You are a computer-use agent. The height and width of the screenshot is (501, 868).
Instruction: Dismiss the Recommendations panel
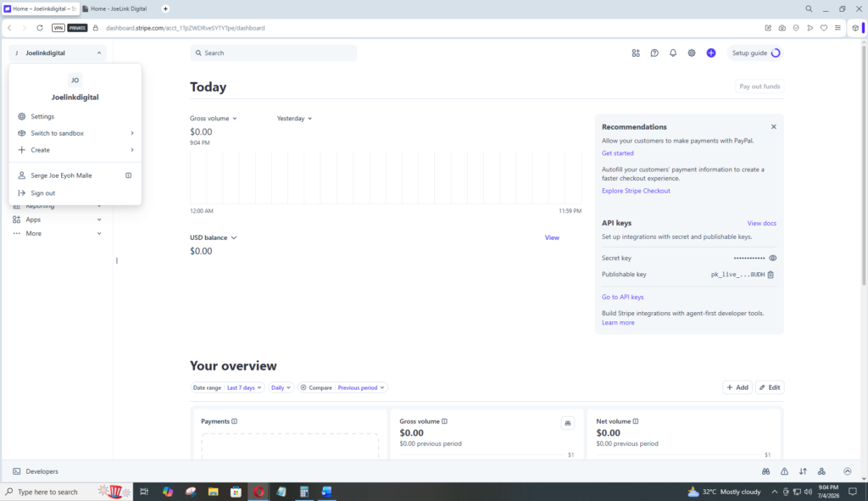tap(773, 127)
